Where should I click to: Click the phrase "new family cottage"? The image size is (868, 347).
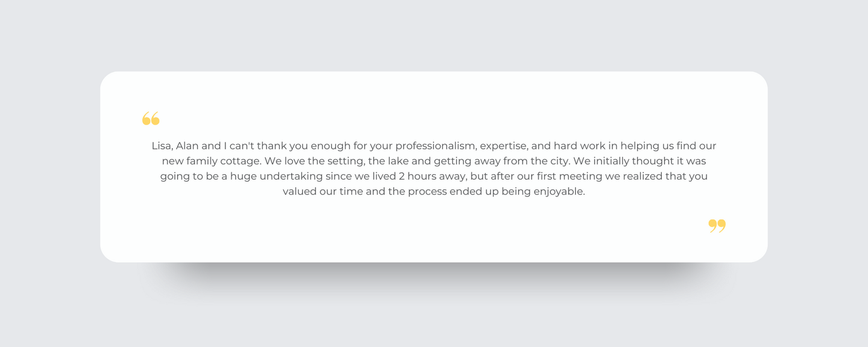[212, 161]
